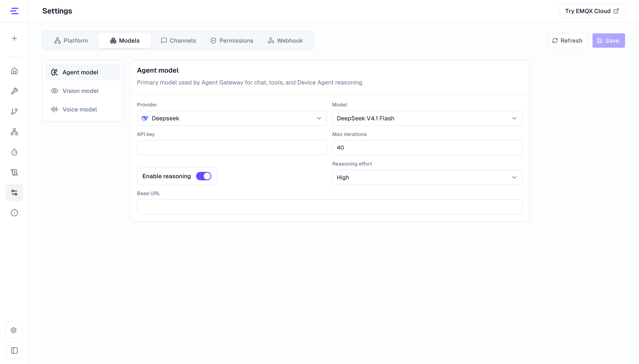Viewport: 639px width, 364px height.
Task: Open the scroll logs sidebar icon
Action: [x=14, y=172]
